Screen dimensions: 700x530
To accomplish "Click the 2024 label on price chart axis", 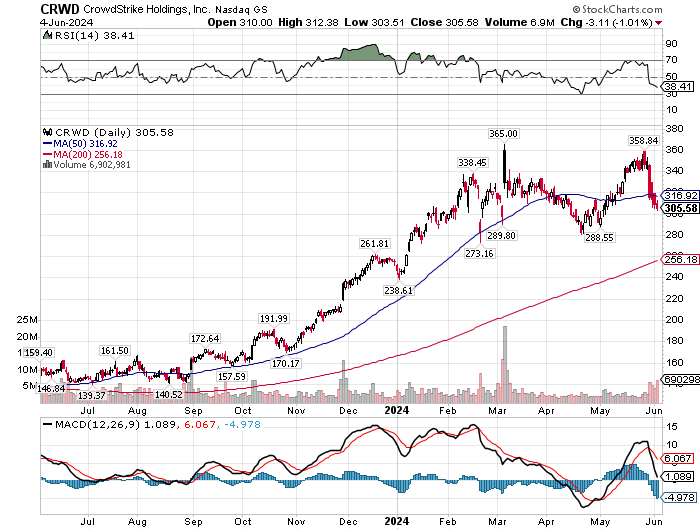I will [396, 410].
